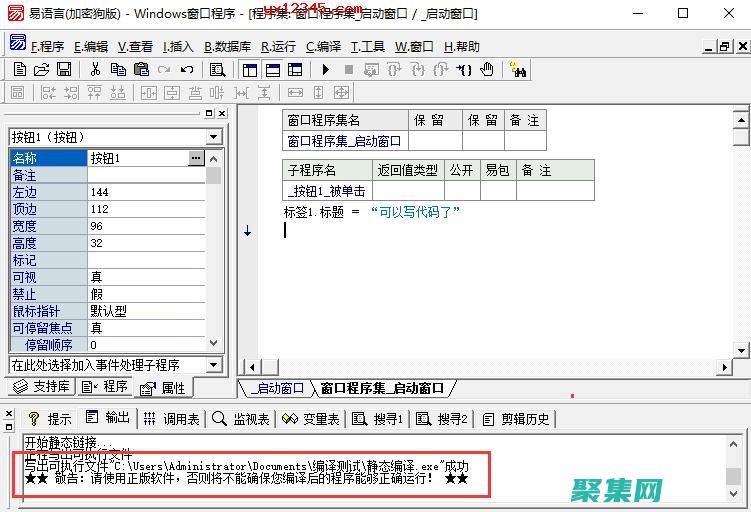The image size is (751, 512).
Task: Open the component selector dropdown 按钮1
Action: [214, 137]
